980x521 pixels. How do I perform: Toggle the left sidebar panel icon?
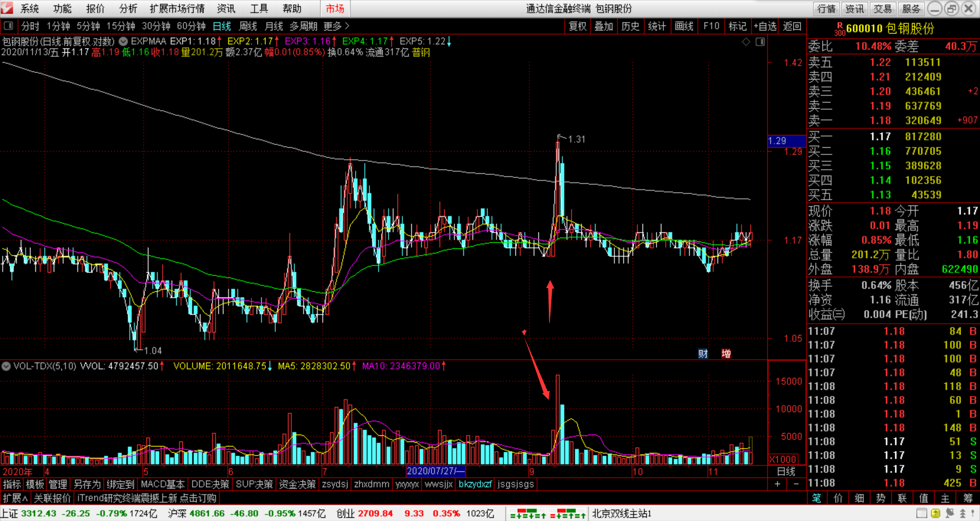click(9, 26)
